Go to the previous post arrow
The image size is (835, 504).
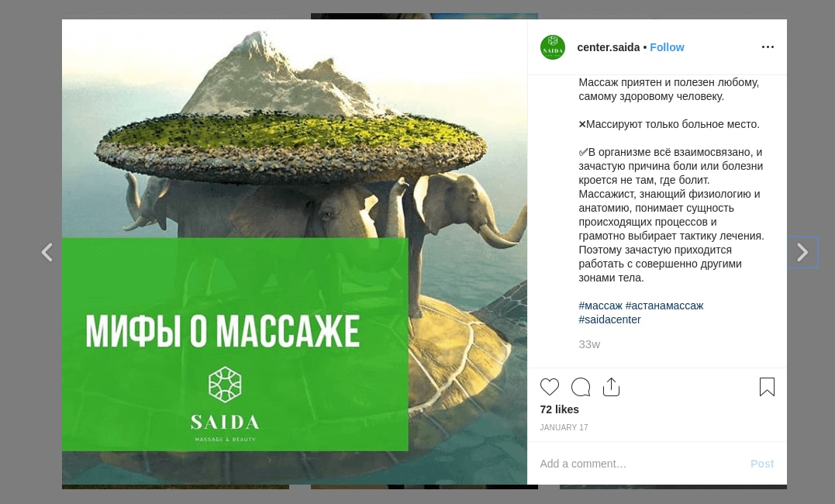(x=47, y=252)
